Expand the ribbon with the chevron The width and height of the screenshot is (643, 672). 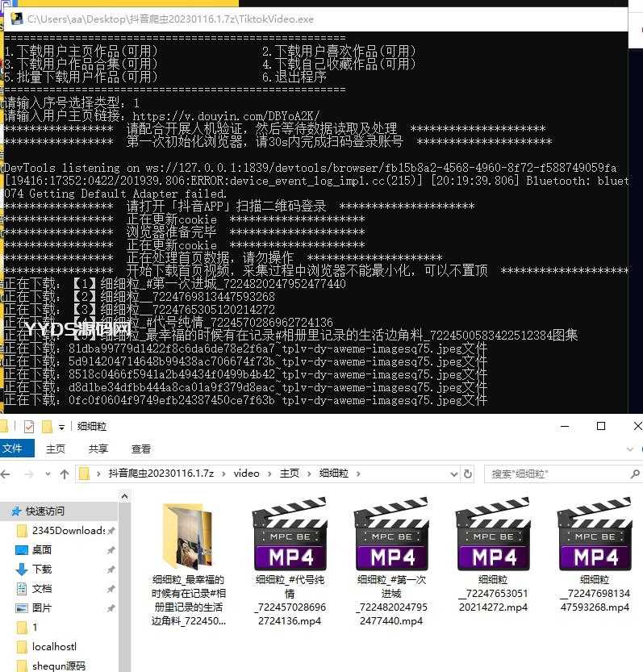coord(630,449)
